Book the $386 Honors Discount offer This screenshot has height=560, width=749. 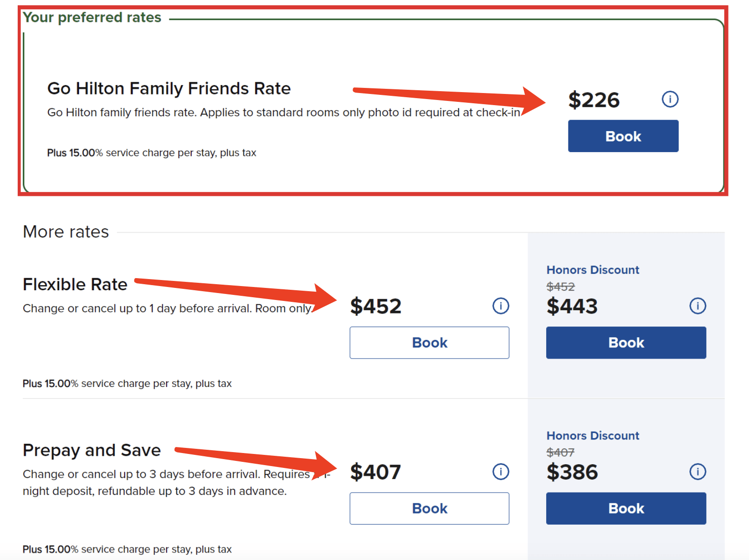(x=626, y=508)
